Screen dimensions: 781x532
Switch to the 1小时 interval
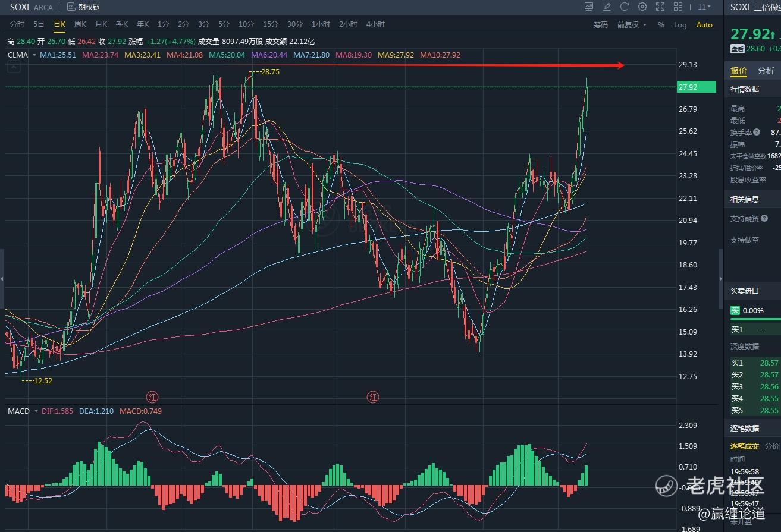point(321,24)
